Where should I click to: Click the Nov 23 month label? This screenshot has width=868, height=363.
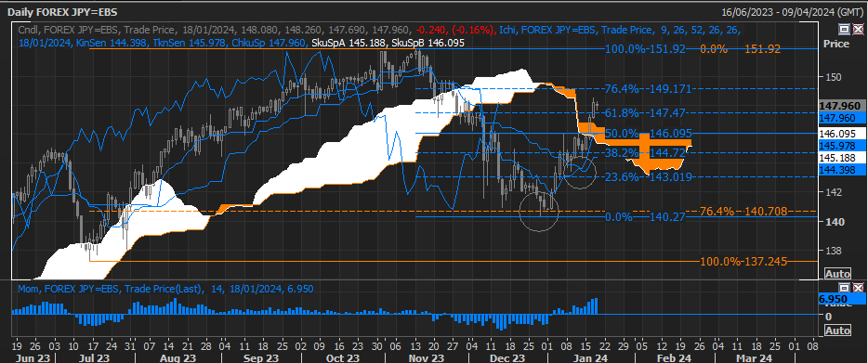[x=427, y=358]
